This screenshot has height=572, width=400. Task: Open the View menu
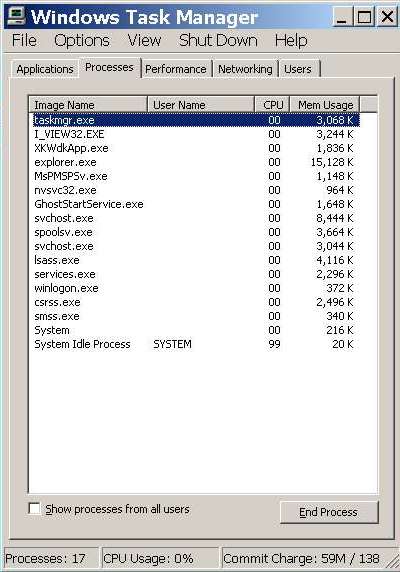tap(144, 40)
